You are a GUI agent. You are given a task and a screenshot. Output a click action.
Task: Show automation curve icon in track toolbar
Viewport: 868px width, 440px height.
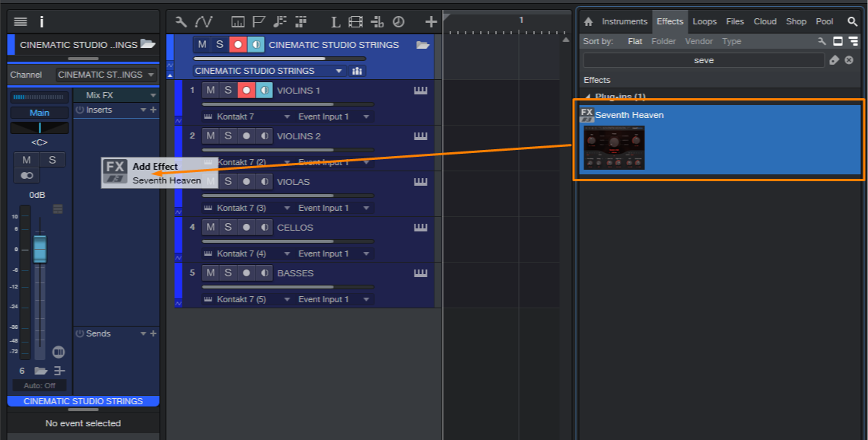coord(204,21)
